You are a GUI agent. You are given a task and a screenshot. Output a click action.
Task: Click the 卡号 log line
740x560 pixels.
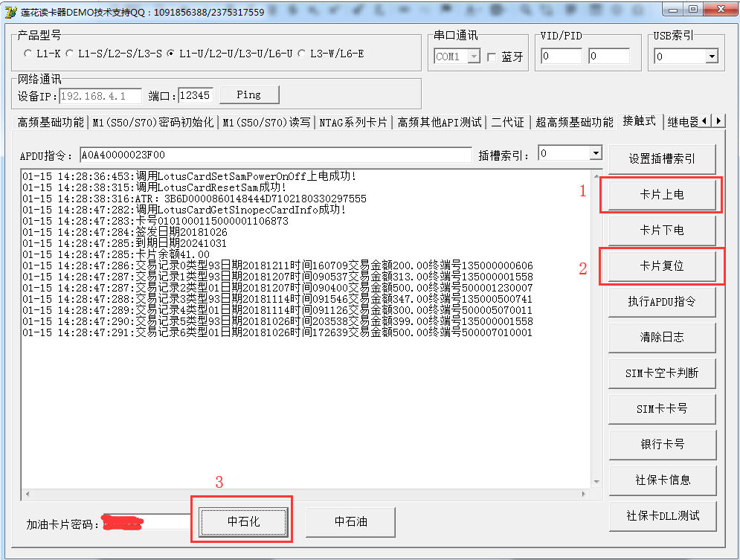point(155,222)
